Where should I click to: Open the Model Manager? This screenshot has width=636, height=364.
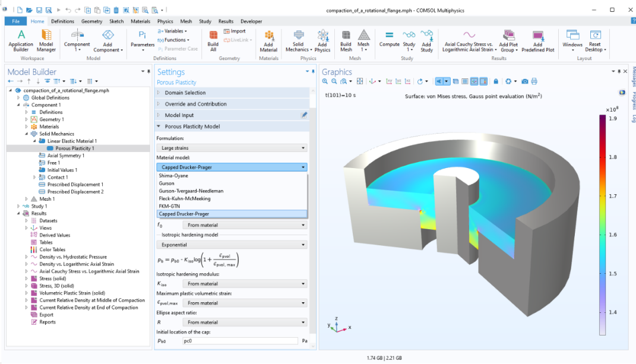[46, 40]
